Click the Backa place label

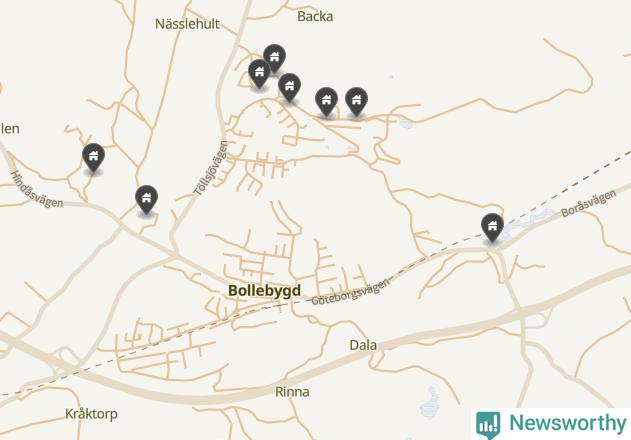[315, 17]
